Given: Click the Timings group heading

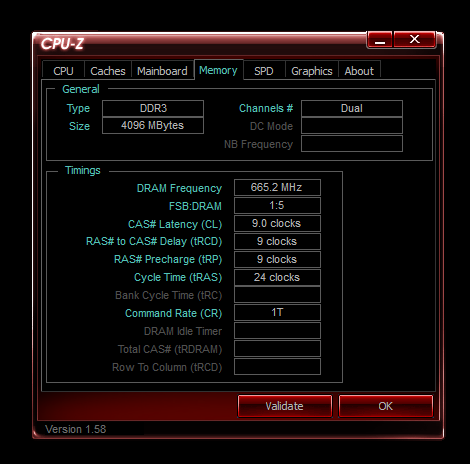Looking at the screenshot, I should point(83,170).
